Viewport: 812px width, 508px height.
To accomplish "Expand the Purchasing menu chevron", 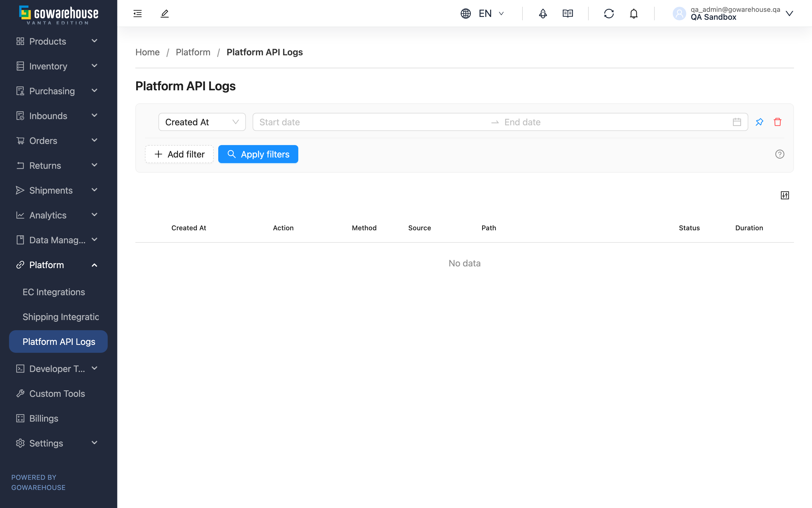I will click(x=95, y=91).
